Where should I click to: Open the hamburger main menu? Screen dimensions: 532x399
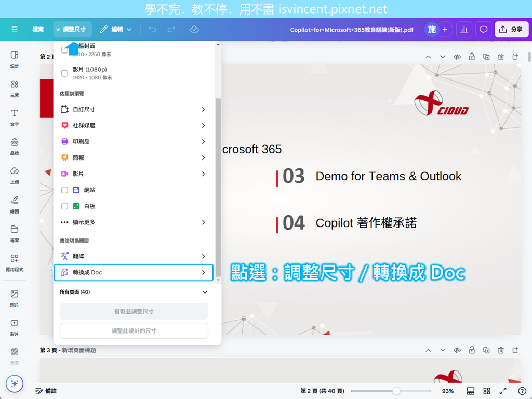click(x=14, y=30)
